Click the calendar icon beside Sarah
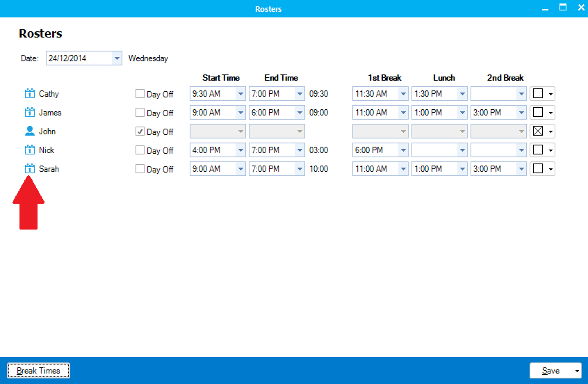This screenshot has width=588, height=384. pos(29,169)
